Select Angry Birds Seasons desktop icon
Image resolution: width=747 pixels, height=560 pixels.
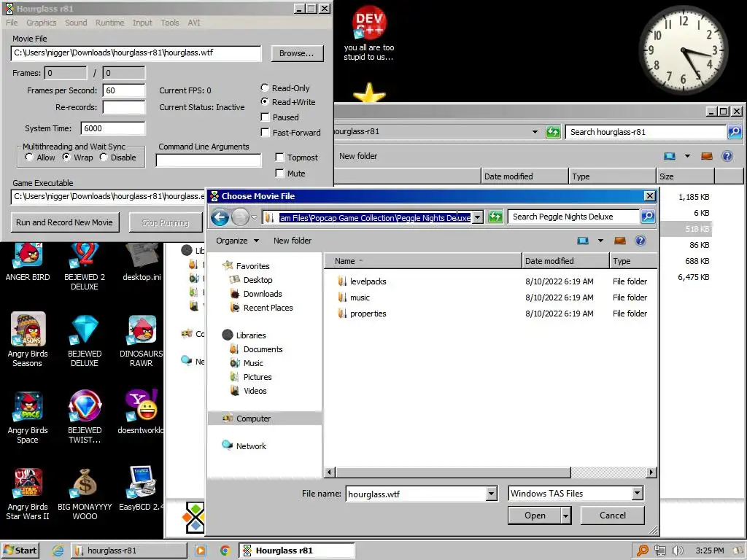click(28, 340)
